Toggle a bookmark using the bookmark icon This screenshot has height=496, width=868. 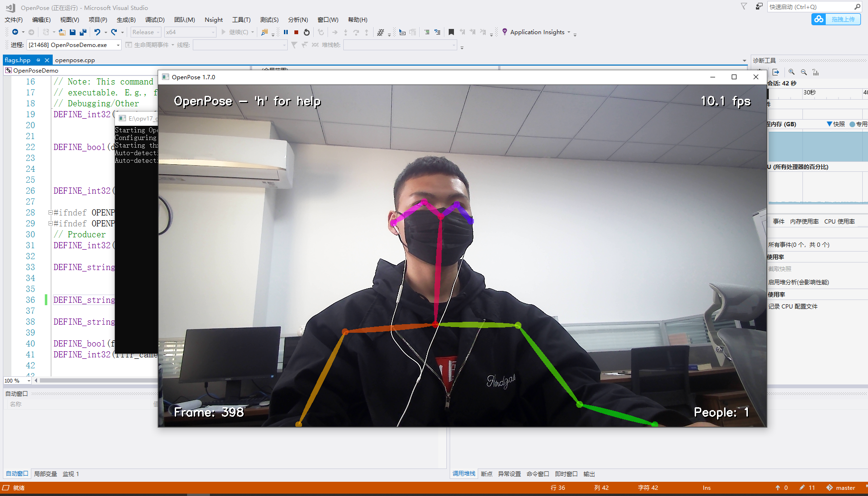click(451, 32)
